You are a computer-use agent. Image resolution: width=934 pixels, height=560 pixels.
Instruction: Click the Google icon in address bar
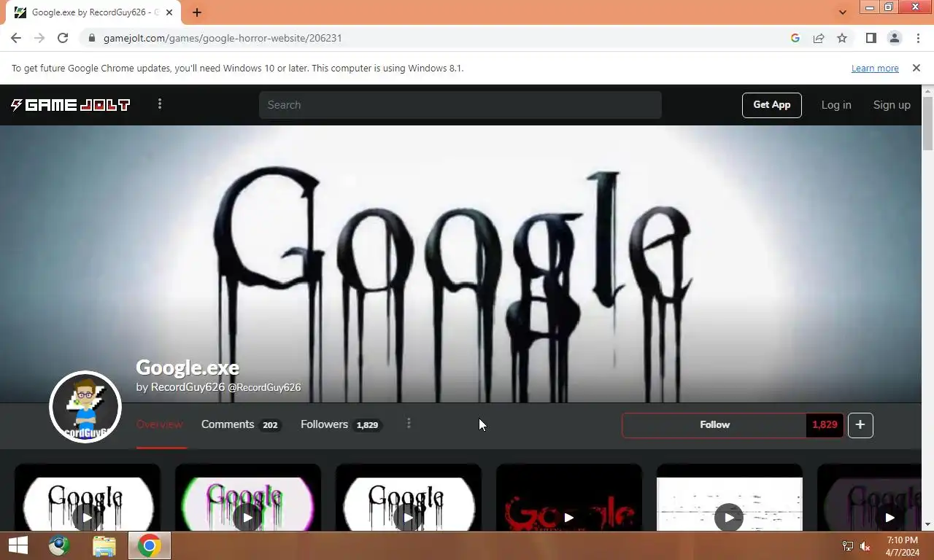795,38
